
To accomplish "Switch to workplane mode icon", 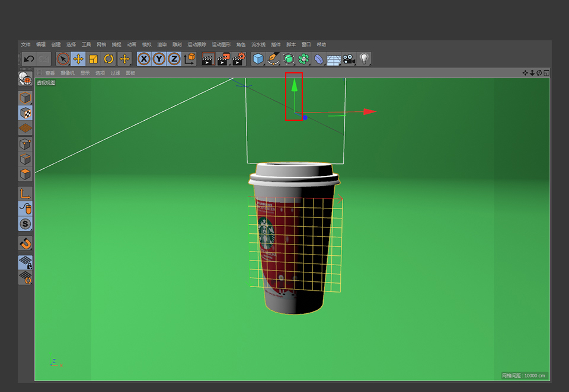I will [x=25, y=128].
